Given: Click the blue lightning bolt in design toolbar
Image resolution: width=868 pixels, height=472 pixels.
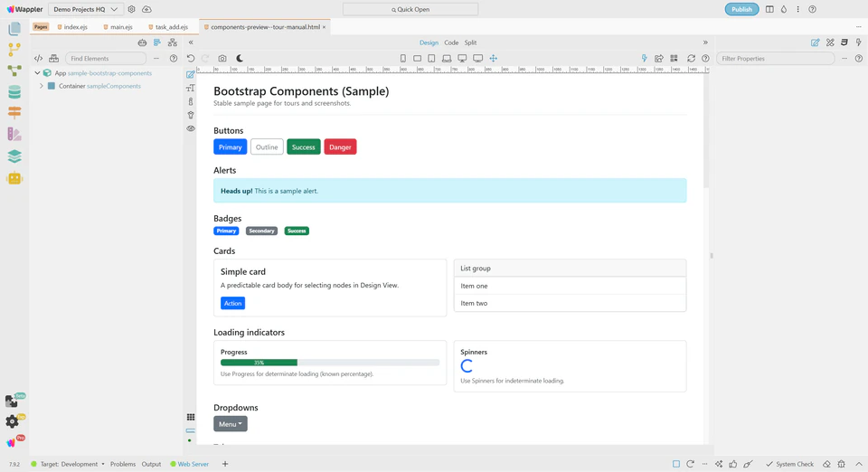Looking at the screenshot, I should click(645, 58).
